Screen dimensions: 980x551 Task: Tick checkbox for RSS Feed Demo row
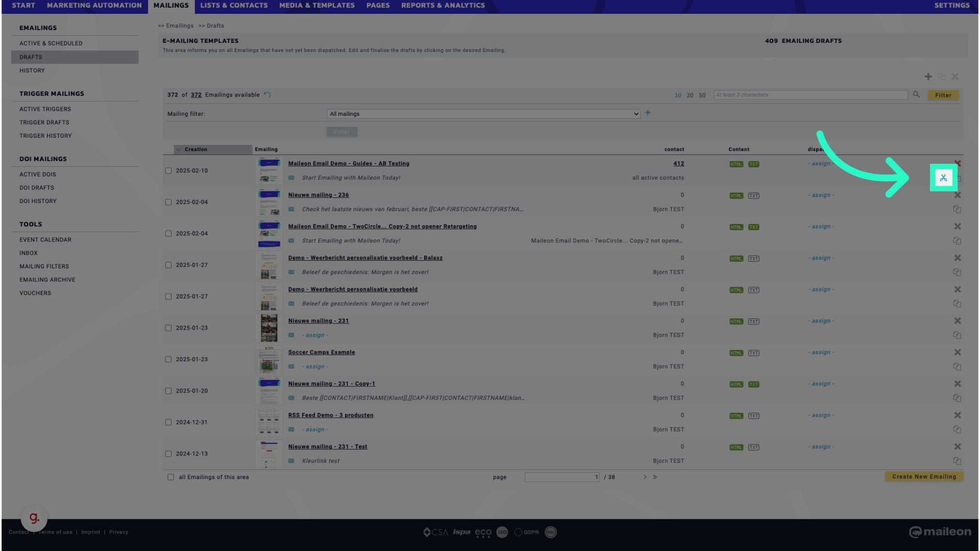[x=168, y=422]
